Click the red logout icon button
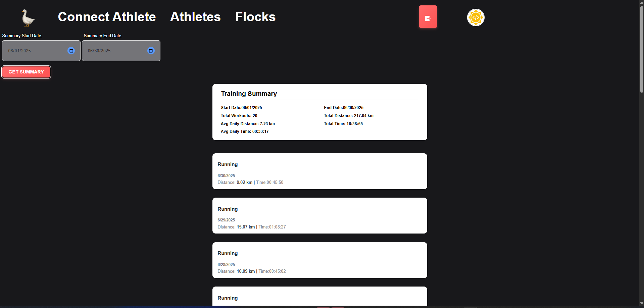Viewport: 644px width, 308px height. [428, 17]
